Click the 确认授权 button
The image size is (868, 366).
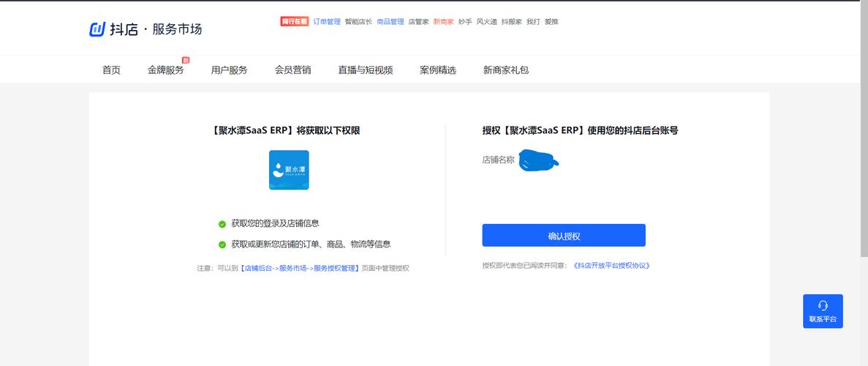coord(564,235)
